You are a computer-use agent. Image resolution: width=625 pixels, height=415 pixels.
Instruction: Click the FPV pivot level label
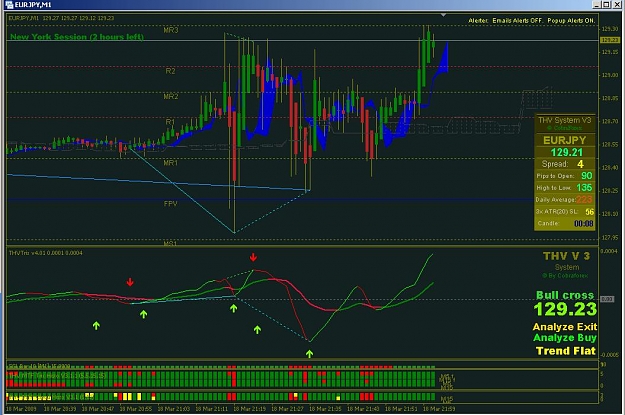(171, 204)
